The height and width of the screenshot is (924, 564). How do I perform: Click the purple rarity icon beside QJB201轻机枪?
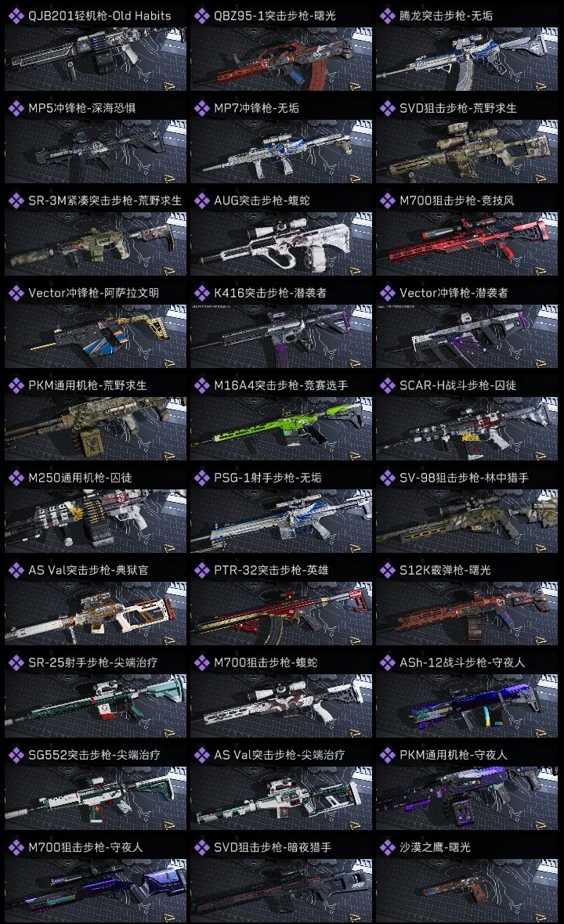tap(16, 16)
